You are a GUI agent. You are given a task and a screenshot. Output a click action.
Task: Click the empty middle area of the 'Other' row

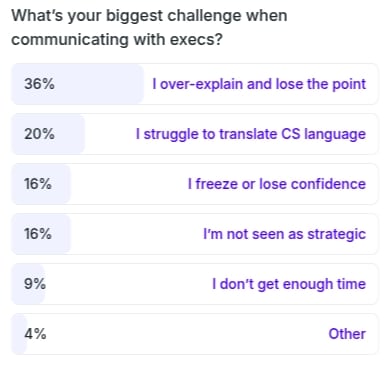[x=187, y=334]
